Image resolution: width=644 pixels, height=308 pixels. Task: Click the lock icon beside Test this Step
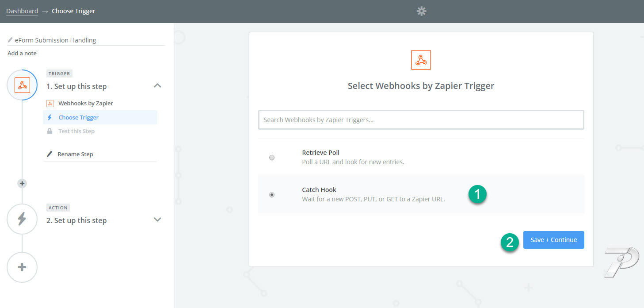tap(50, 131)
